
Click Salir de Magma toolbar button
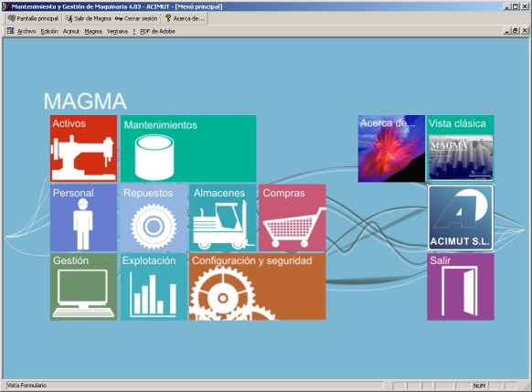89,18
